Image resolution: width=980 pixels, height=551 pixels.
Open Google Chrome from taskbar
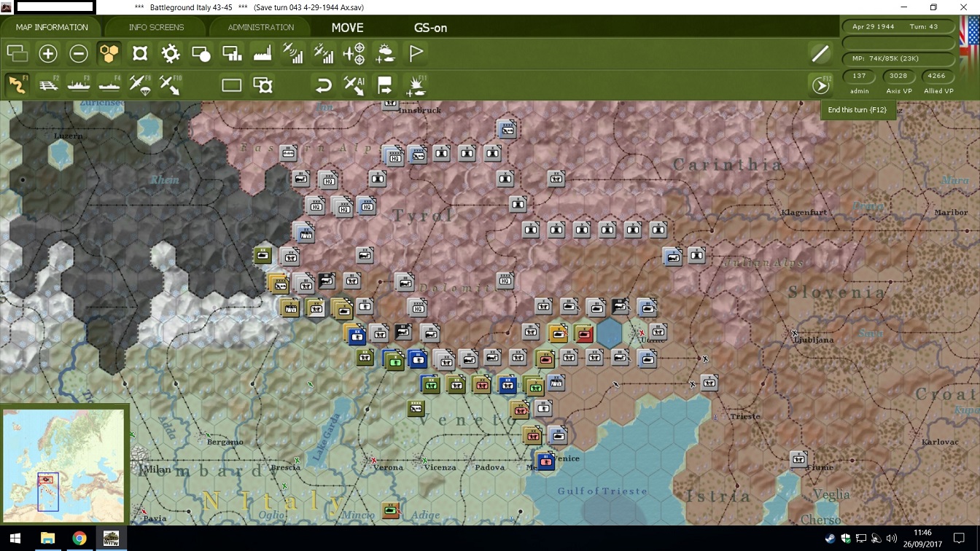(79, 539)
